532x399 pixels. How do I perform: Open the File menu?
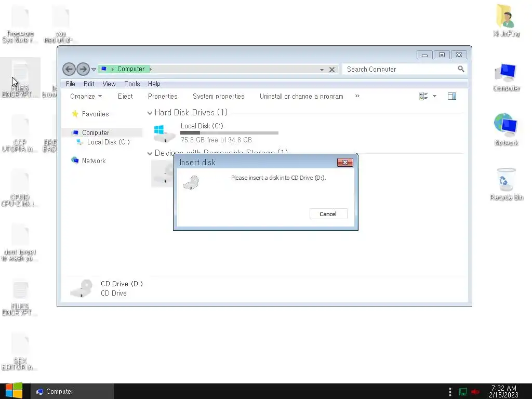point(71,84)
